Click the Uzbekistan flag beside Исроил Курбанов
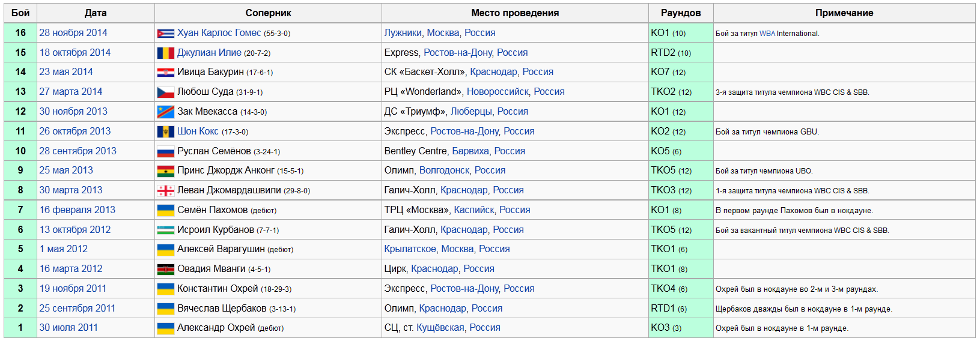 165,230
